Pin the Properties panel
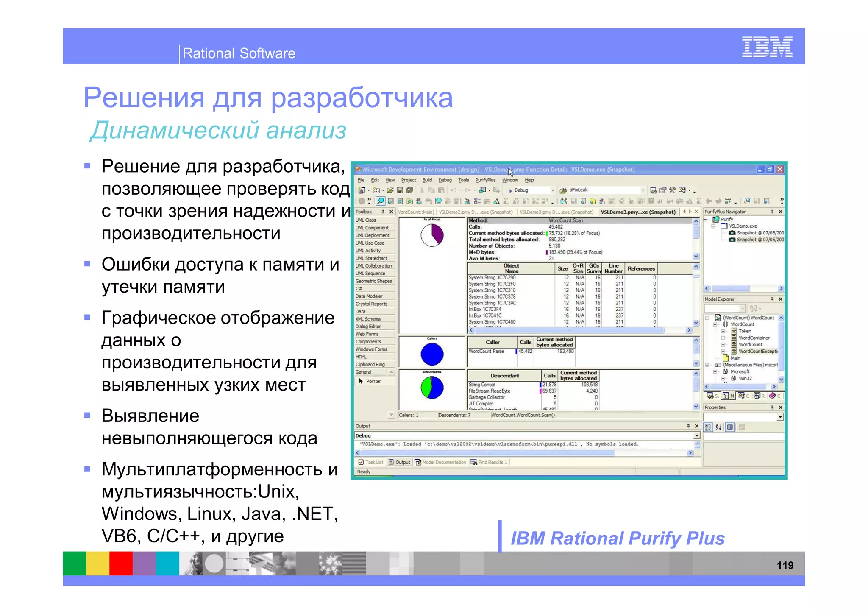The height and width of the screenshot is (614, 868). (772, 407)
